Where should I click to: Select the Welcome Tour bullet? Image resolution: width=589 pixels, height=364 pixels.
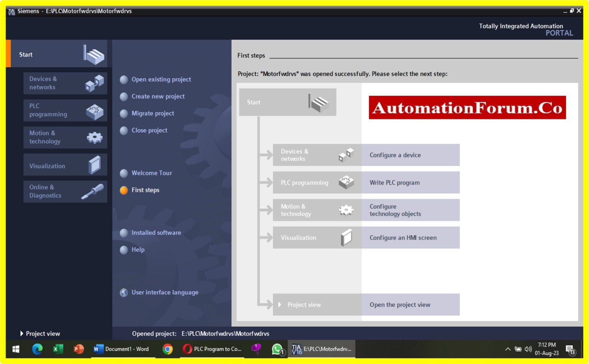(123, 173)
